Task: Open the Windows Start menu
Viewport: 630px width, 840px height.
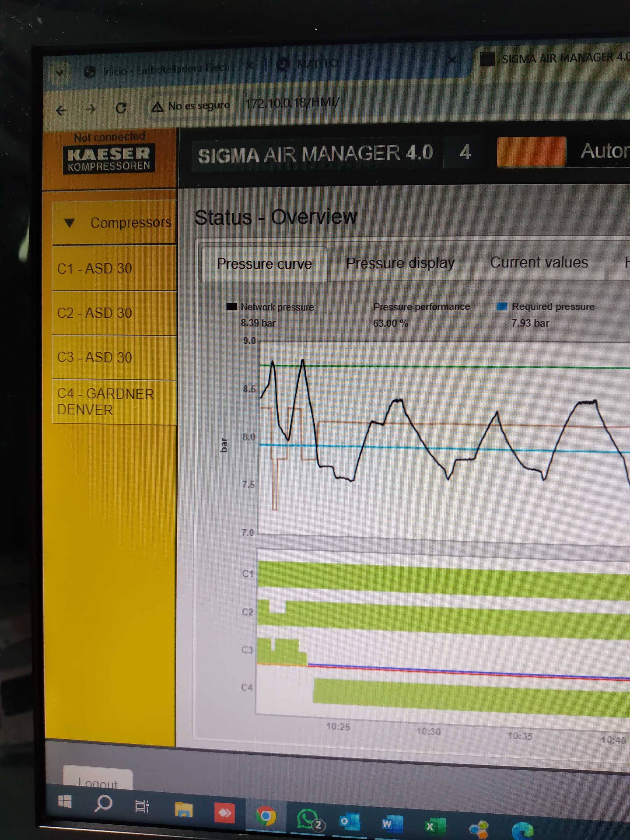Action: click(65, 801)
